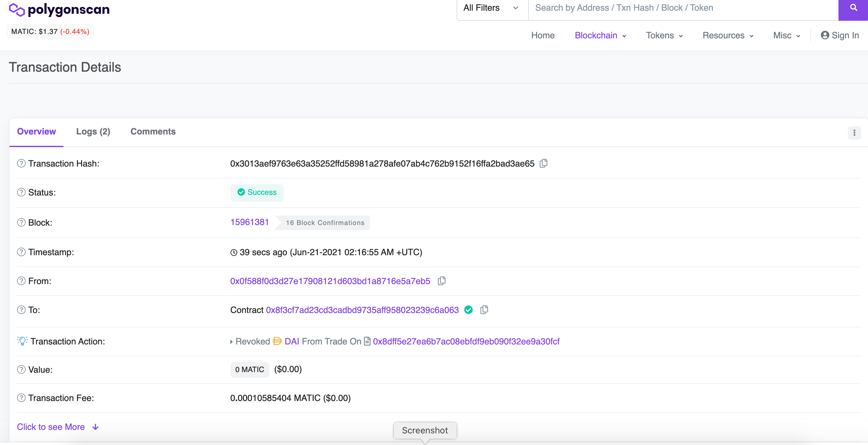Click the To help icon
868x445 pixels.
21,310
